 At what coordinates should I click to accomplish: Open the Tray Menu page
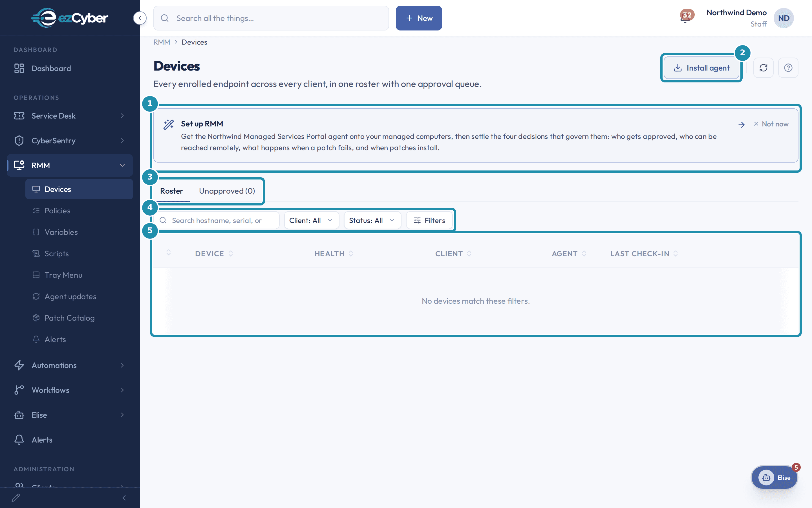click(x=79, y=275)
